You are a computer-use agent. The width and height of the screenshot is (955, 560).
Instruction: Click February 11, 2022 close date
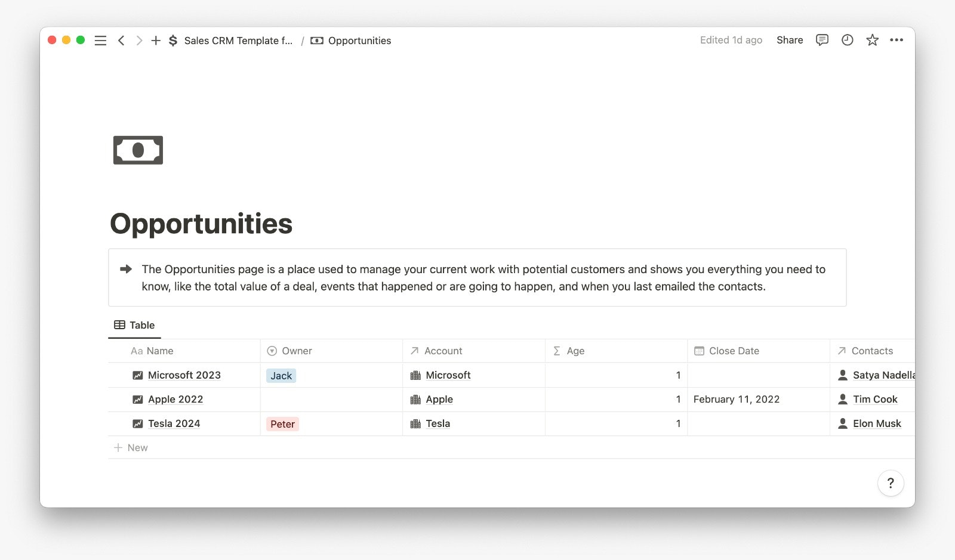(737, 400)
